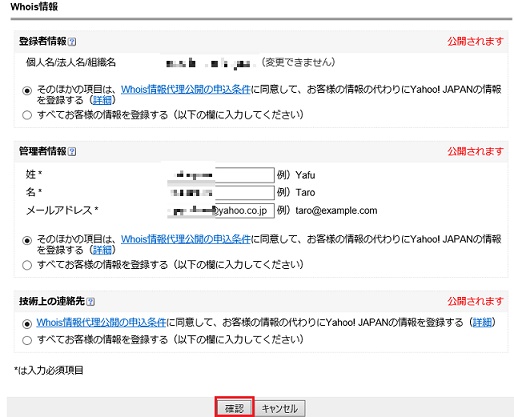Select すべてお客様の情報を登録する under 管理者情報

[x=27, y=265]
